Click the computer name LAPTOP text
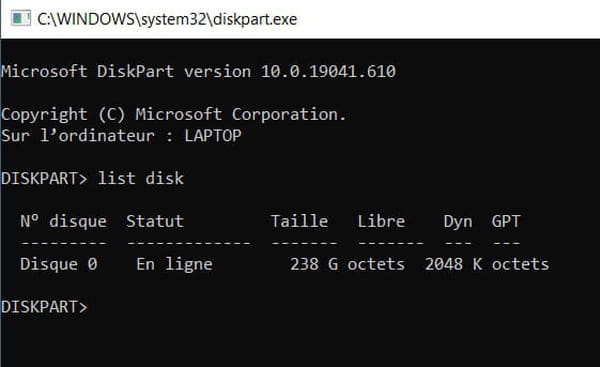Viewport: 600px width, 367px height. (213, 135)
